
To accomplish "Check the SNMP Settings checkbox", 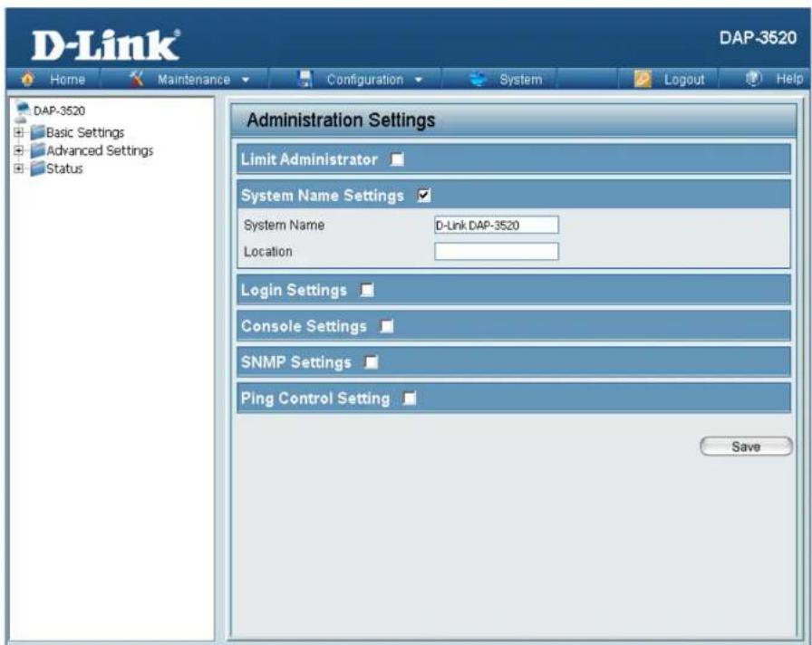I will point(372,362).
